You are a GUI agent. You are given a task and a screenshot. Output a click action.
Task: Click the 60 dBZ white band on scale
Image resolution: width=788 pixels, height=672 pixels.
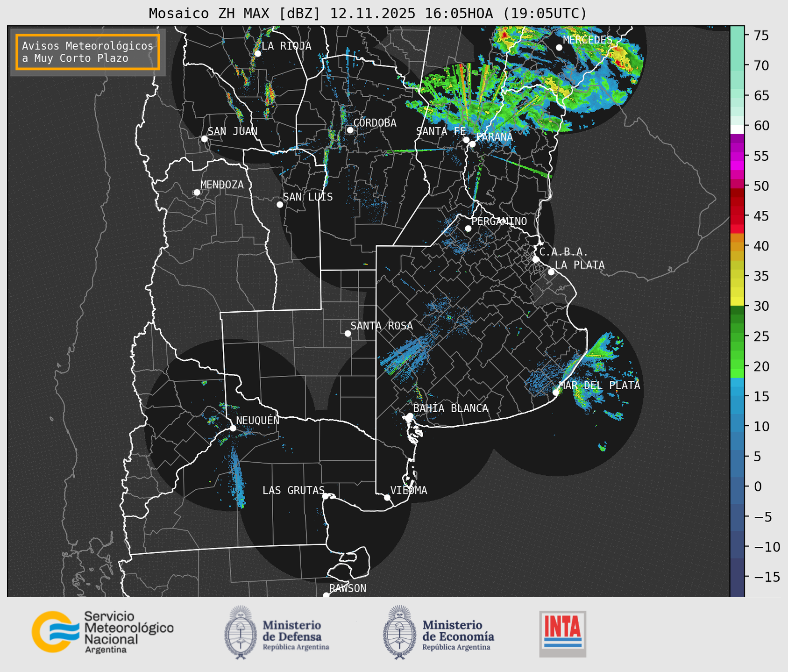coord(737,129)
